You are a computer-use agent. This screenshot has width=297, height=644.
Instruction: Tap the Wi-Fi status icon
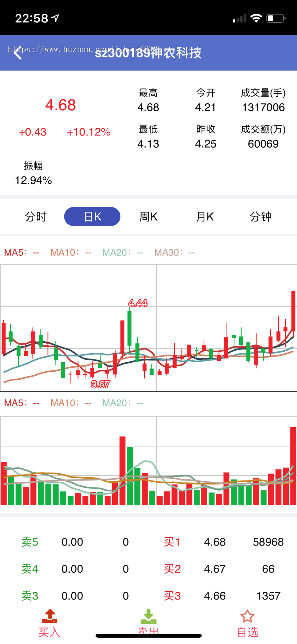click(256, 18)
